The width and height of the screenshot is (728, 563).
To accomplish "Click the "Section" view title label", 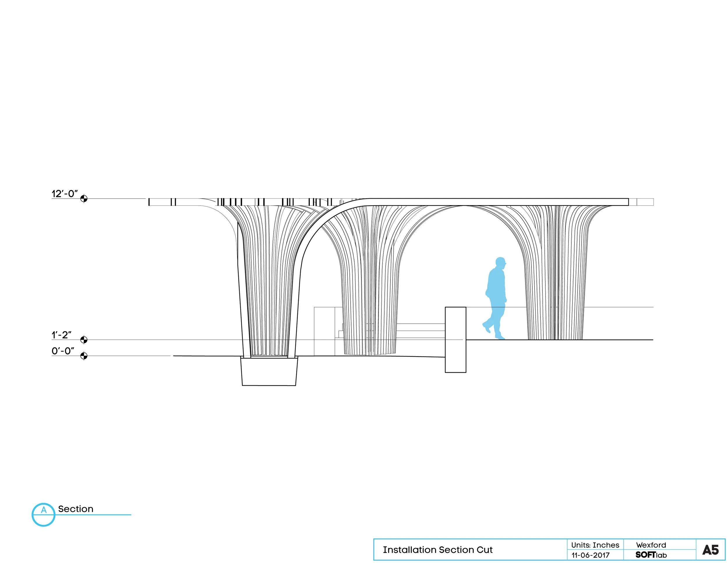I will [x=76, y=509].
